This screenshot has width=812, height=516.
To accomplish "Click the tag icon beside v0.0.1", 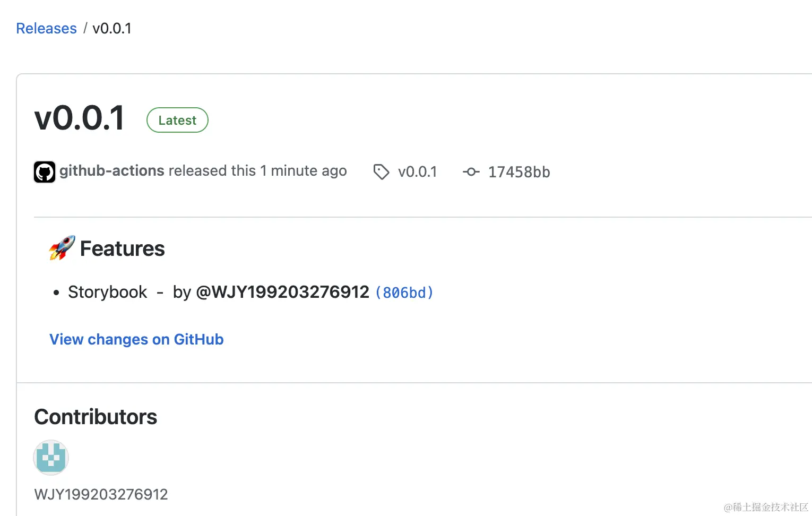I will 381,172.
